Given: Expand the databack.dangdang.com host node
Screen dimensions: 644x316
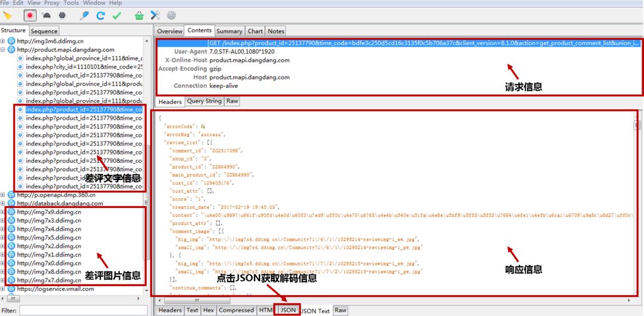Looking at the screenshot, I should click(x=3, y=203).
